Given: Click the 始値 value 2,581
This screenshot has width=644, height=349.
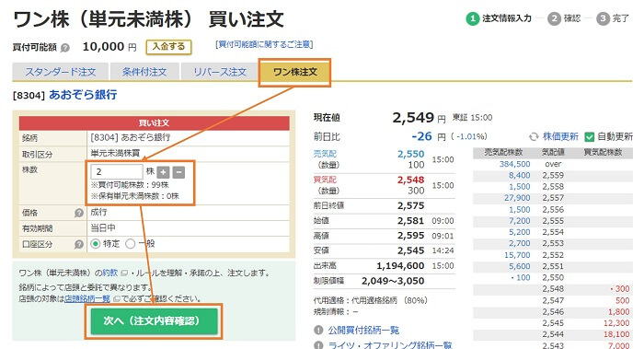Looking at the screenshot, I should [x=410, y=221].
